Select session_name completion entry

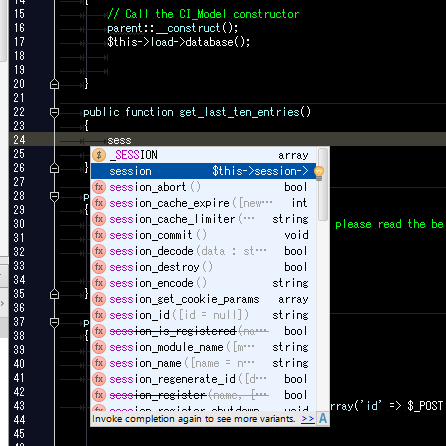pos(203,363)
